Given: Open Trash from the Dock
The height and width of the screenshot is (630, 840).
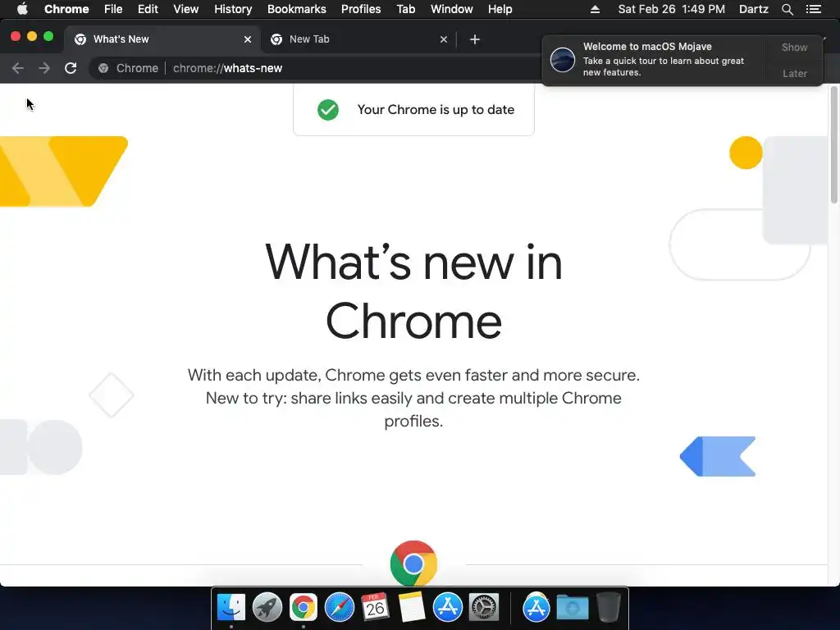Looking at the screenshot, I should click(x=609, y=608).
